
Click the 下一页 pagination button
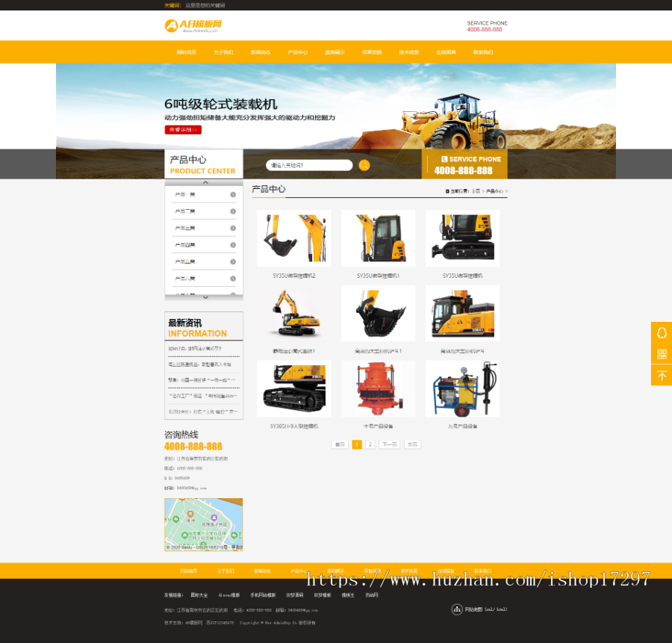(390, 444)
